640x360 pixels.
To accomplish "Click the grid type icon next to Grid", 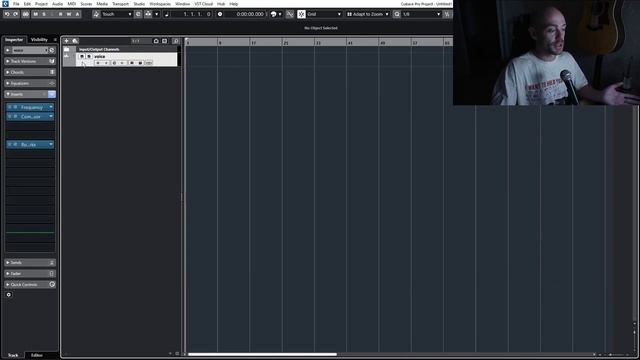I will pyautogui.click(x=301, y=14).
